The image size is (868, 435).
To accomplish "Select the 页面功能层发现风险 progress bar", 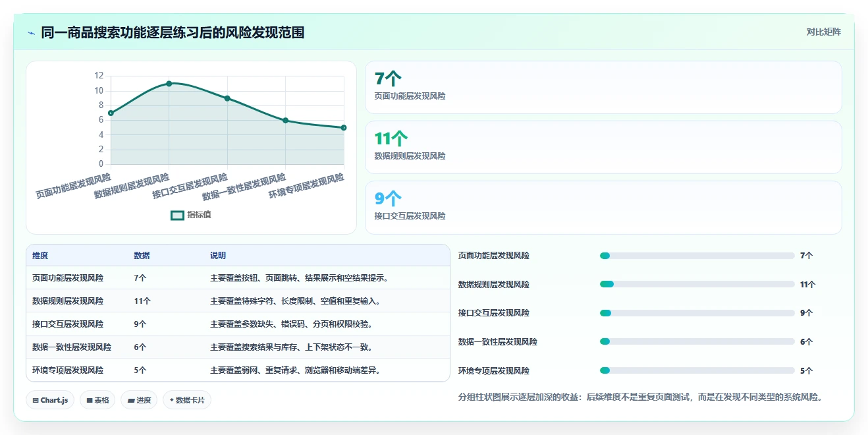I will 697,256.
